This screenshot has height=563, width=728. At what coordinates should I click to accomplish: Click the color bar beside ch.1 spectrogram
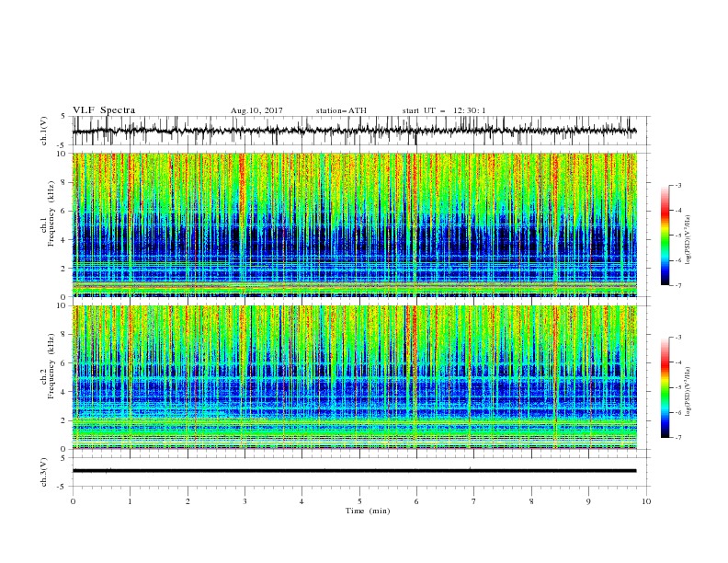click(x=665, y=235)
